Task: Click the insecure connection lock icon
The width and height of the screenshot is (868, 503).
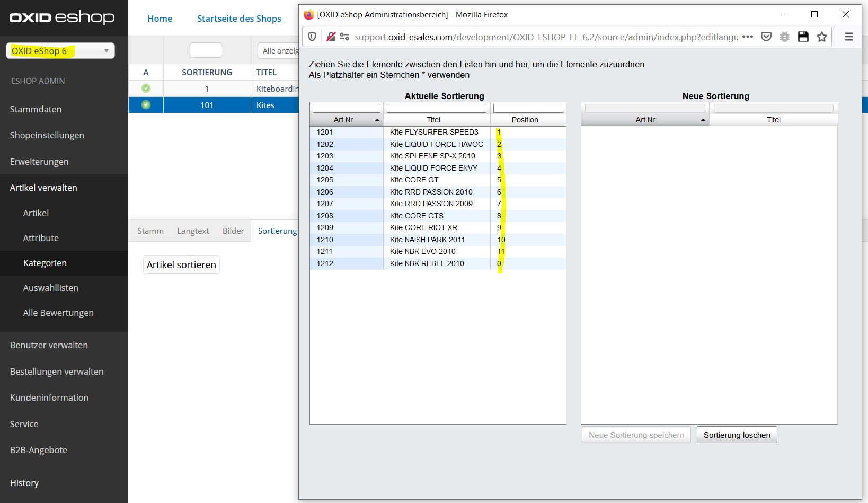Action: [331, 37]
